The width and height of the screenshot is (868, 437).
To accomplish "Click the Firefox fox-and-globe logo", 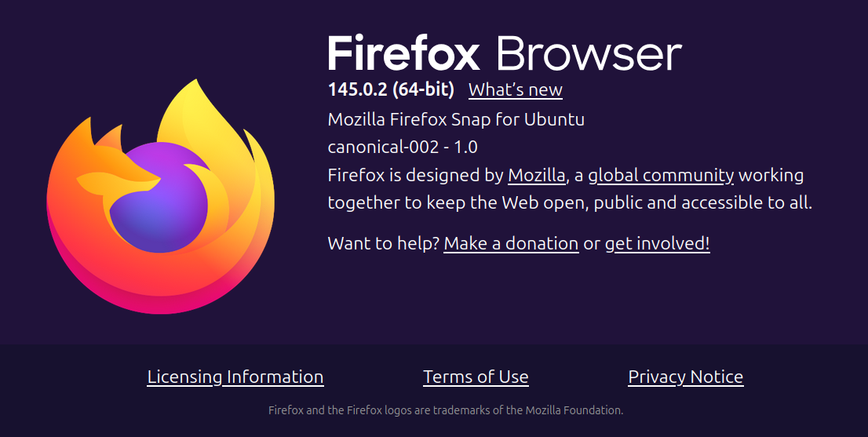I will click(161, 196).
